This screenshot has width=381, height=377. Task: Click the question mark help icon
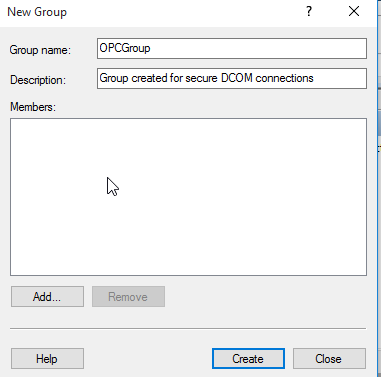[x=309, y=12]
